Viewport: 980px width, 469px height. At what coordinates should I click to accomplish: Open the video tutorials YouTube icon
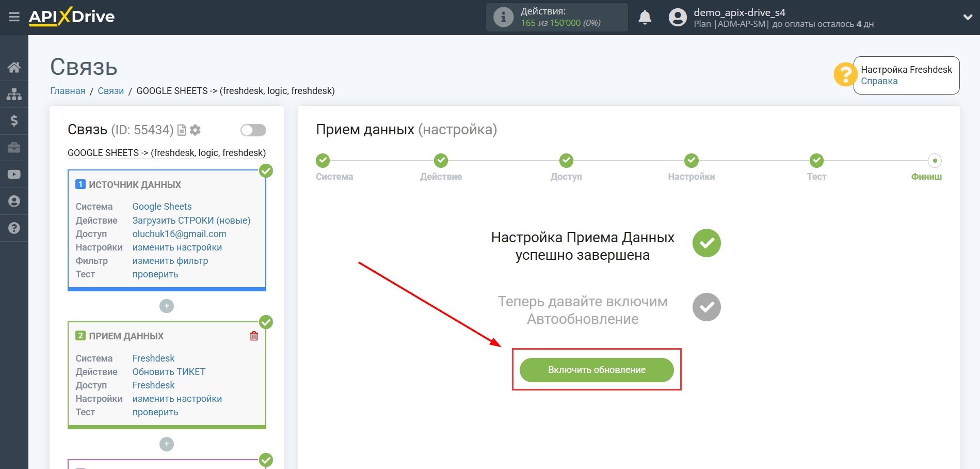point(14,175)
